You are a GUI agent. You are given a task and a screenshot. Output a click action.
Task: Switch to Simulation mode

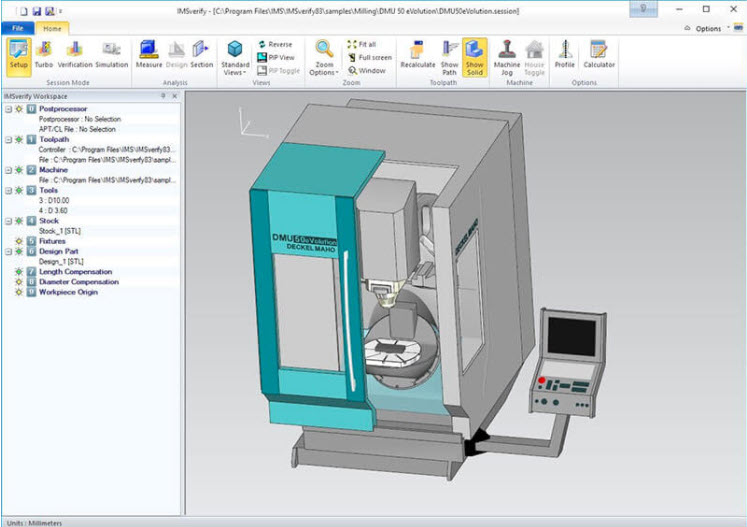(x=111, y=55)
